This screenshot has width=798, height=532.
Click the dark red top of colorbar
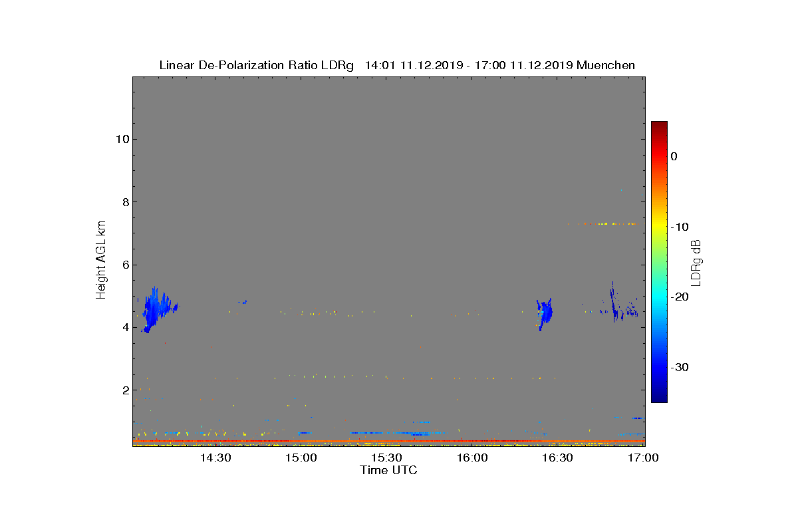[659, 126]
